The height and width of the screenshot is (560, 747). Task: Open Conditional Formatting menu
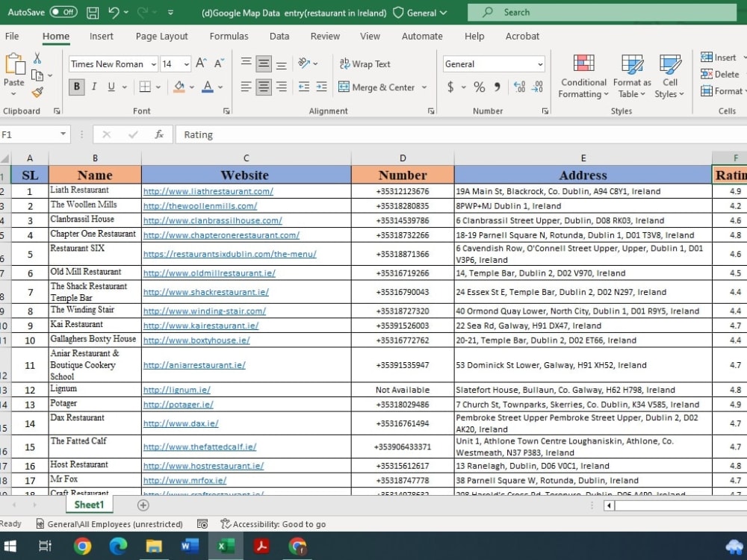[x=583, y=76]
